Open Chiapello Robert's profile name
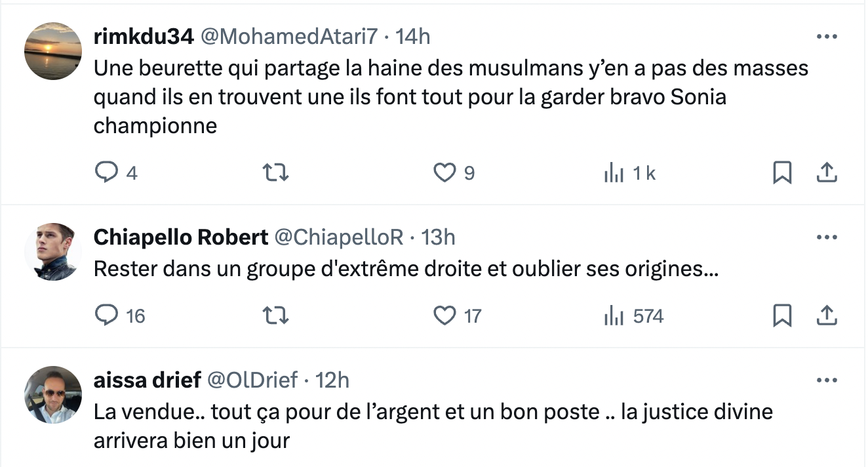 pos(181,237)
